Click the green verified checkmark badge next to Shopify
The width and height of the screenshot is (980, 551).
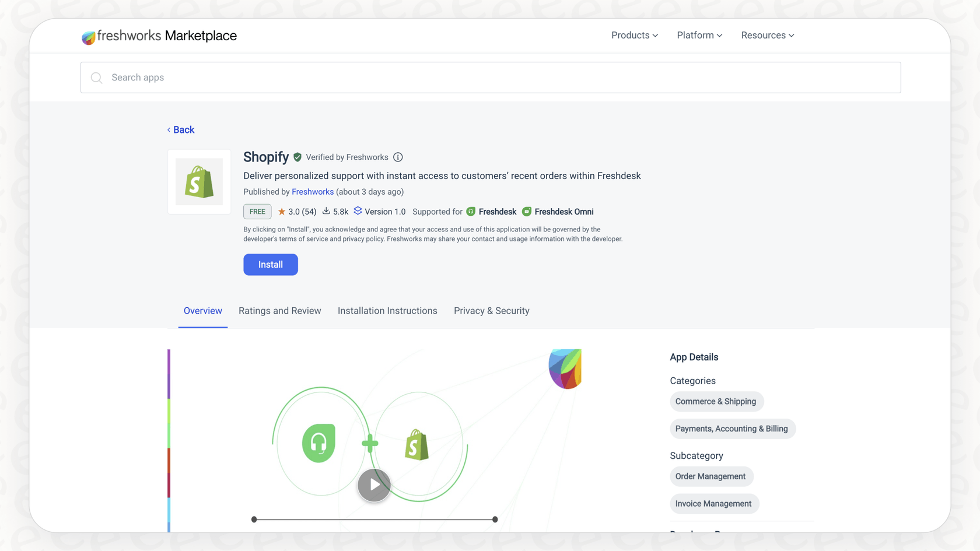pyautogui.click(x=297, y=157)
